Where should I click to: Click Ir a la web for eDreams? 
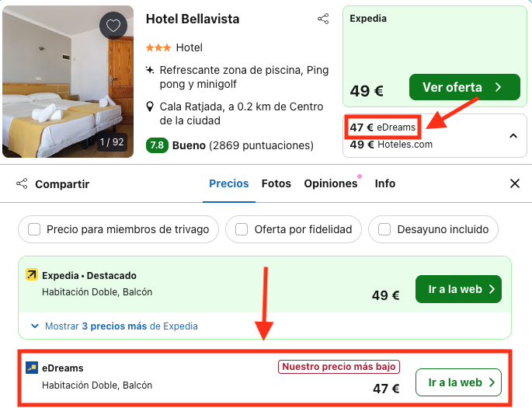click(x=458, y=382)
